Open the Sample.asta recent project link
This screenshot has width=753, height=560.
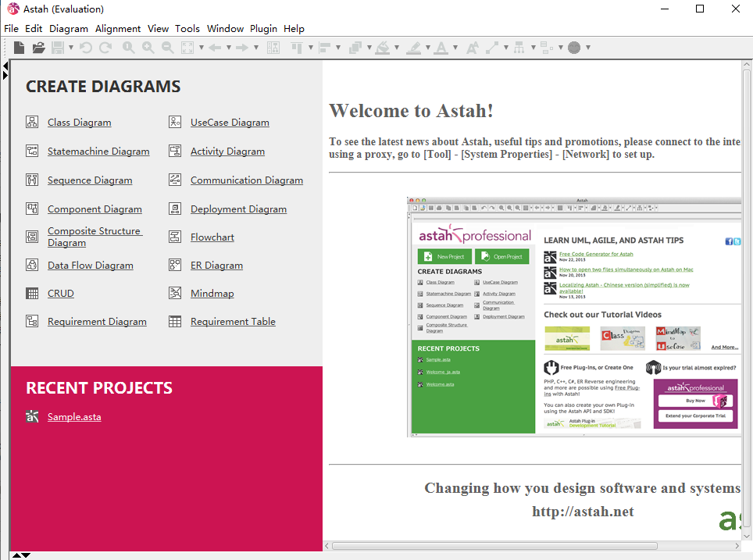pos(74,417)
